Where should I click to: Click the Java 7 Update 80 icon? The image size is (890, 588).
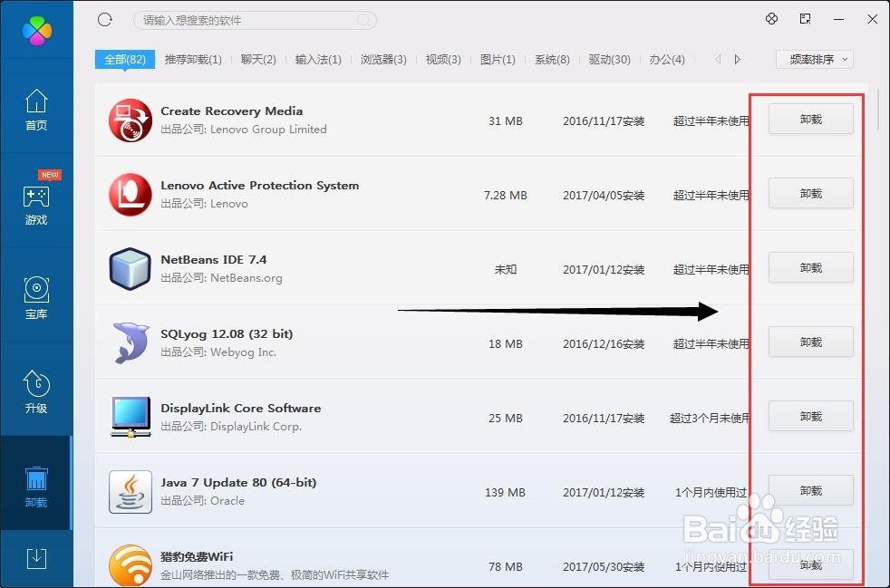point(131,492)
